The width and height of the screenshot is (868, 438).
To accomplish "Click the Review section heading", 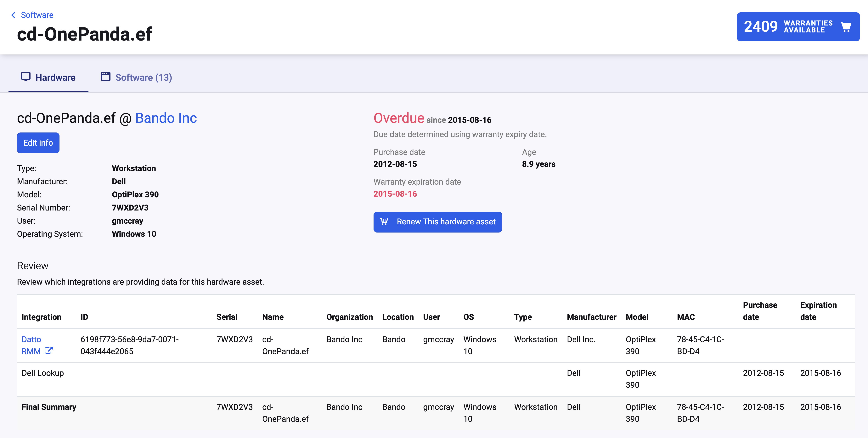I will point(33,266).
